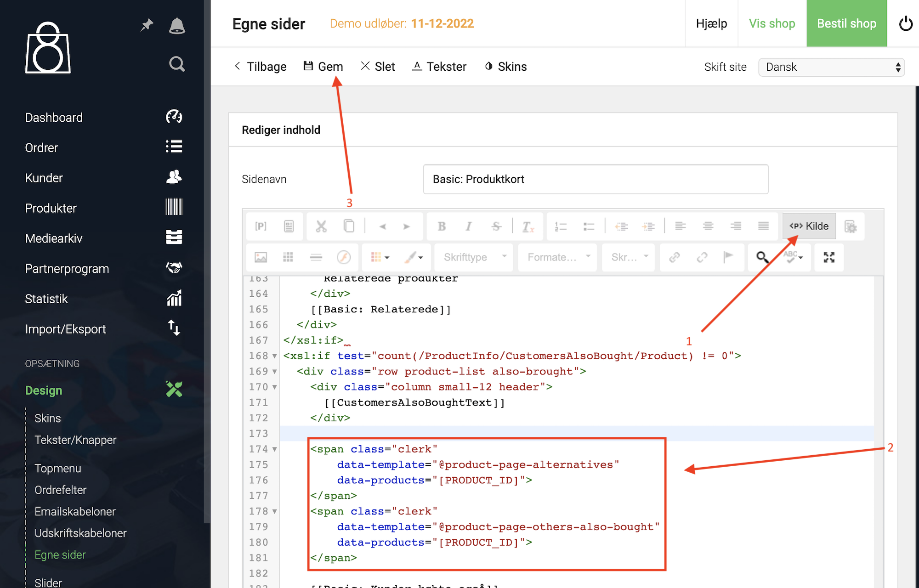Viewport: 919px width, 588px height.
Task: Click the Dashboard gauge icon
Action: (174, 117)
